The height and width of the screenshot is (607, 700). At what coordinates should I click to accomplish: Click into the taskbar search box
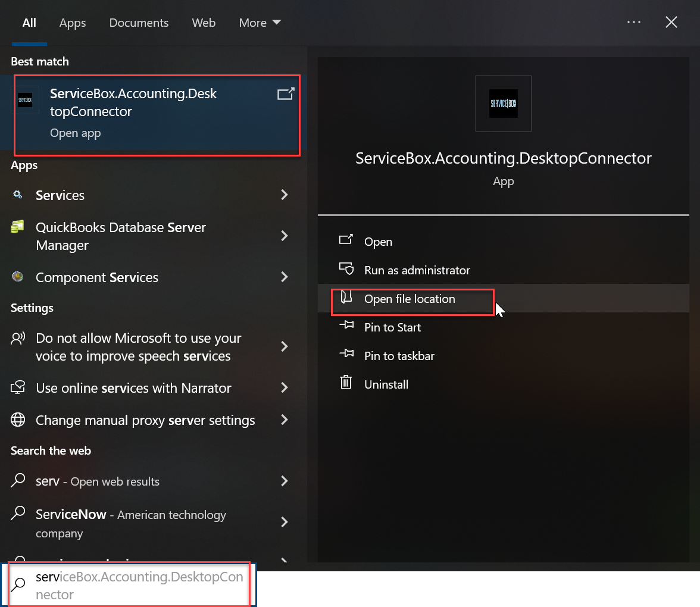click(130, 585)
